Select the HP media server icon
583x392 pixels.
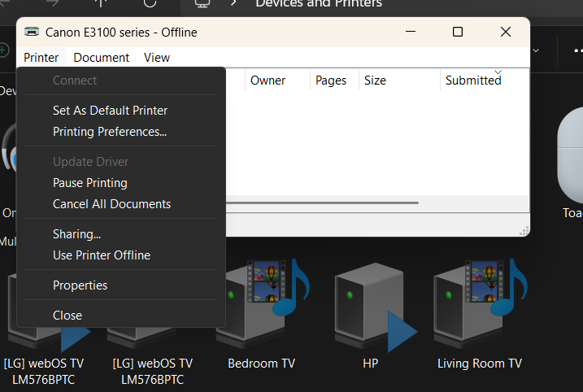[x=376, y=307]
